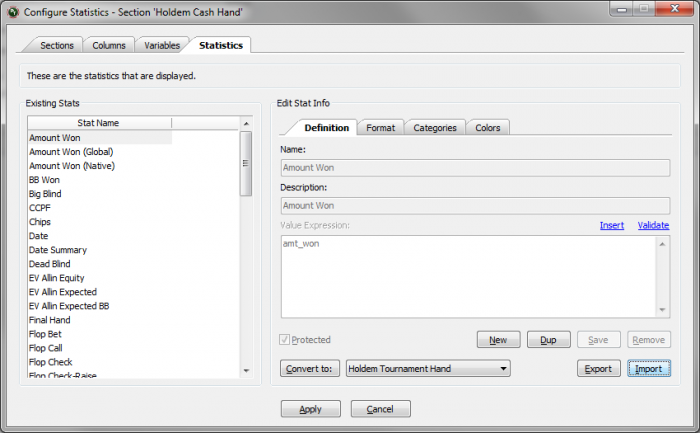Click the Dup button
Viewport: 700px width, 433px height.
pos(549,340)
